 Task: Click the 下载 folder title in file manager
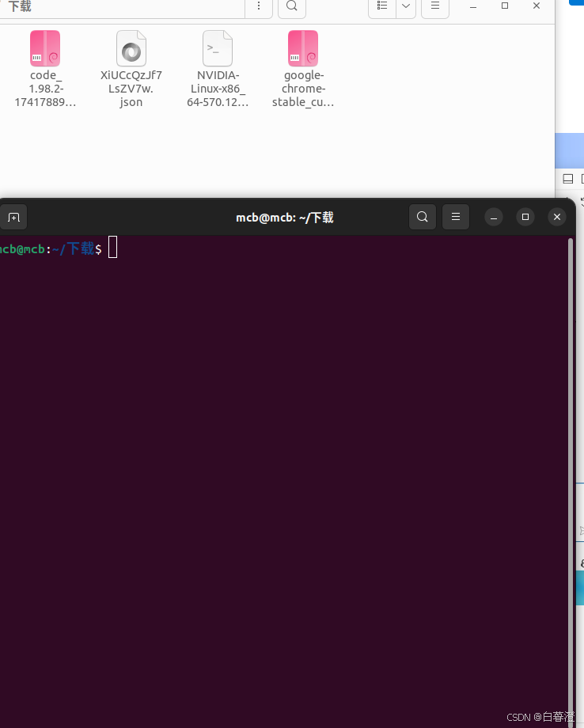20,6
